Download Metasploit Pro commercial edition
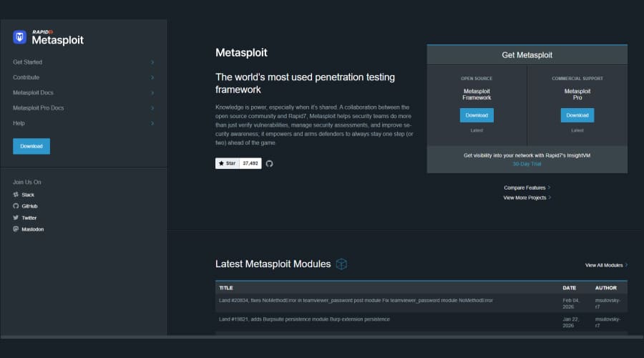The height and width of the screenshot is (358, 644). pos(577,115)
